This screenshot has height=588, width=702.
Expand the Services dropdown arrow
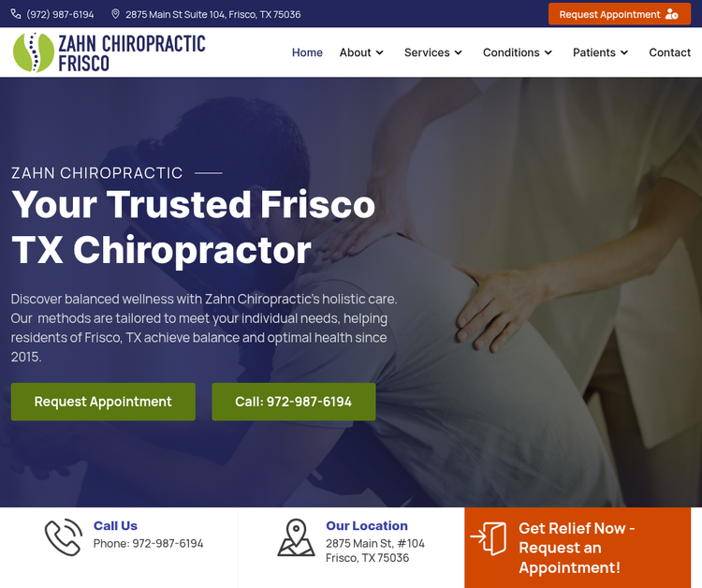coord(458,52)
